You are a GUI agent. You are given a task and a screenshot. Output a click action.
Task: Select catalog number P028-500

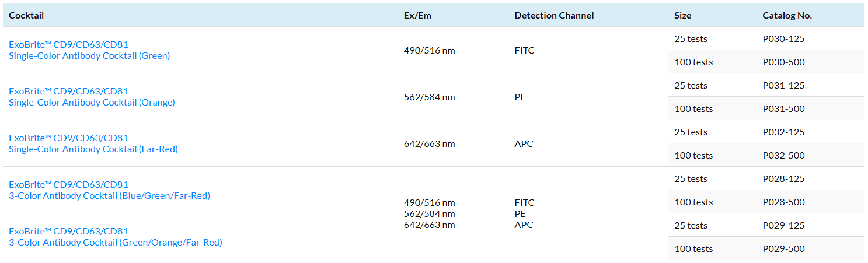pos(783,202)
